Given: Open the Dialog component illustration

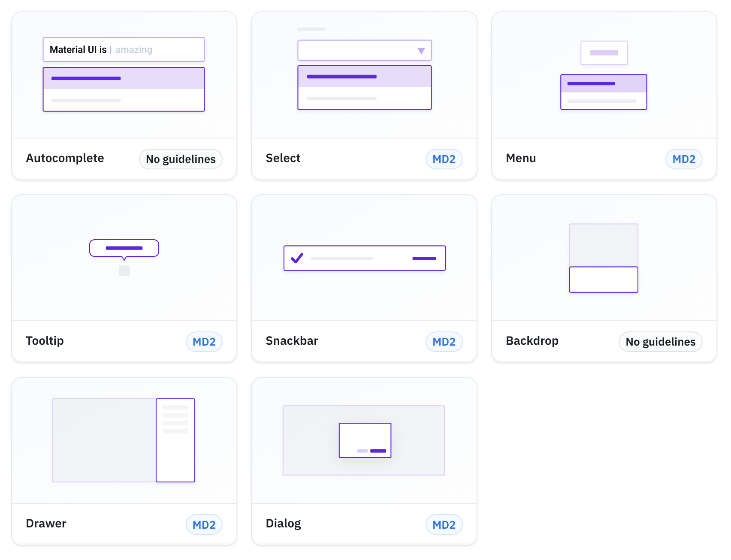Looking at the screenshot, I should coord(364,440).
